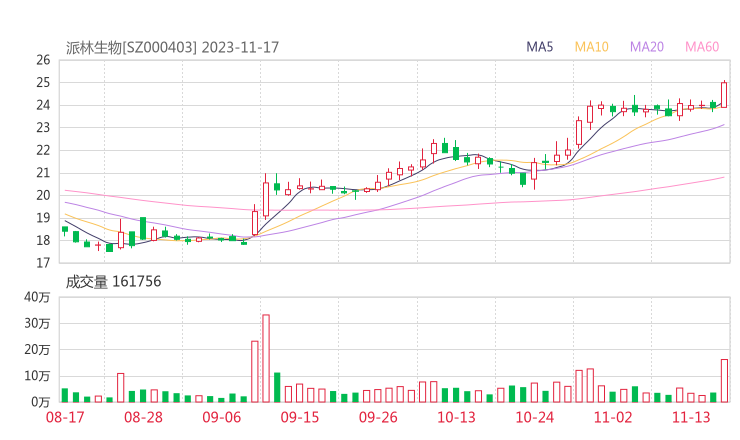Viewport: 740px width, 440px height.
Task: Click the MA5 legend label
Action: click(539, 47)
